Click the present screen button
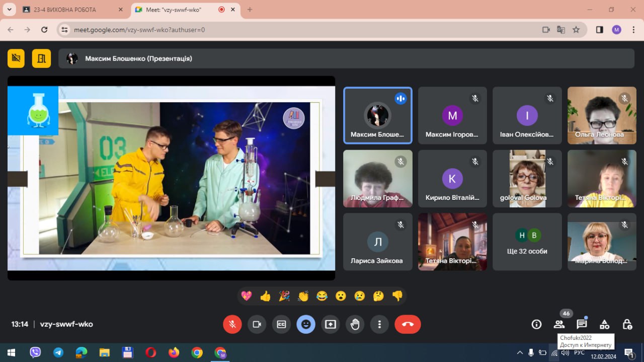This screenshot has height=362, width=644. tap(331, 324)
